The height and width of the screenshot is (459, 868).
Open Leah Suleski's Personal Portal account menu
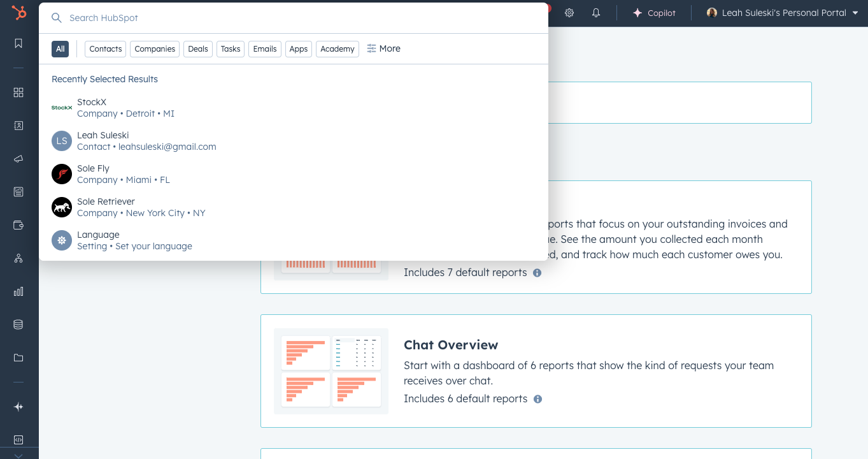(x=783, y=13)
